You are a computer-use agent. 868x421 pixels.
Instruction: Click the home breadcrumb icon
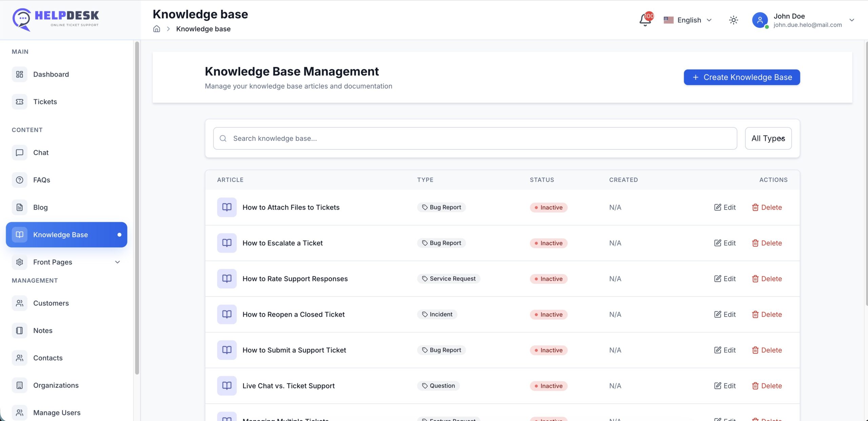pyautogui.click(x=157, y=29)
